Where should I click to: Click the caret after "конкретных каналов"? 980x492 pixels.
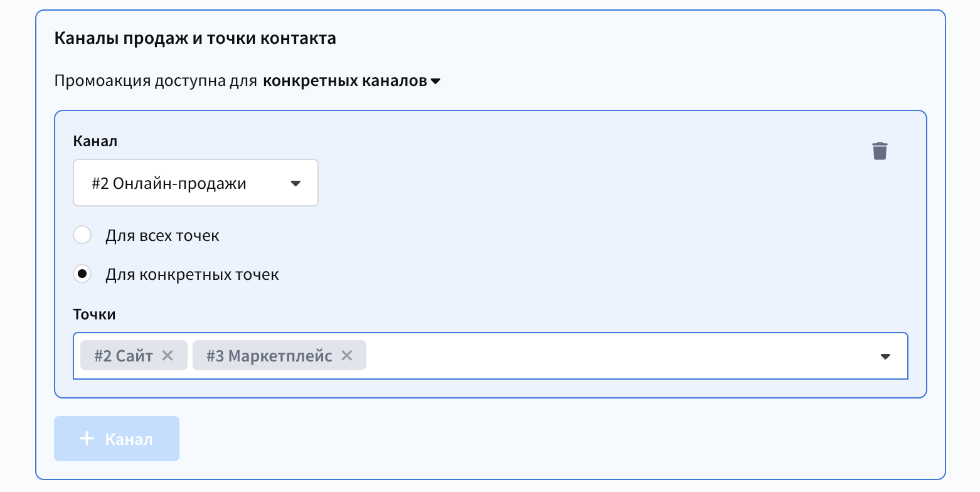coord(435,82)
